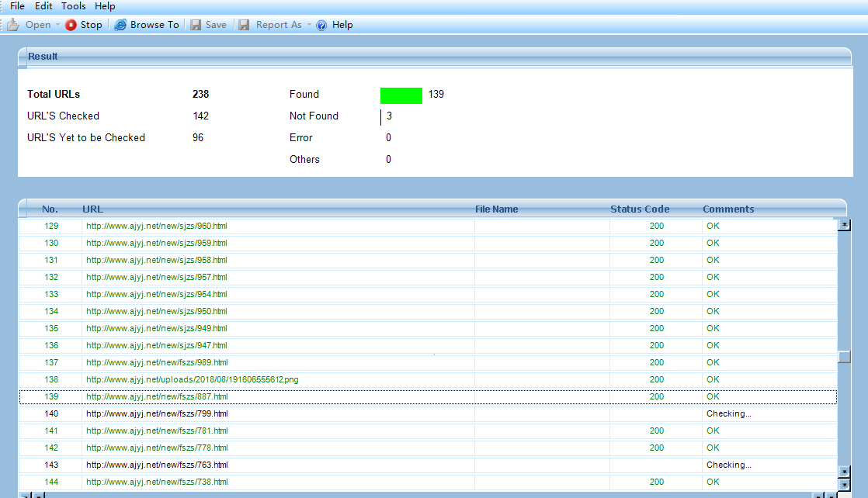
Task: Sort by the Status Code column header
Action: tap(640, 209)
